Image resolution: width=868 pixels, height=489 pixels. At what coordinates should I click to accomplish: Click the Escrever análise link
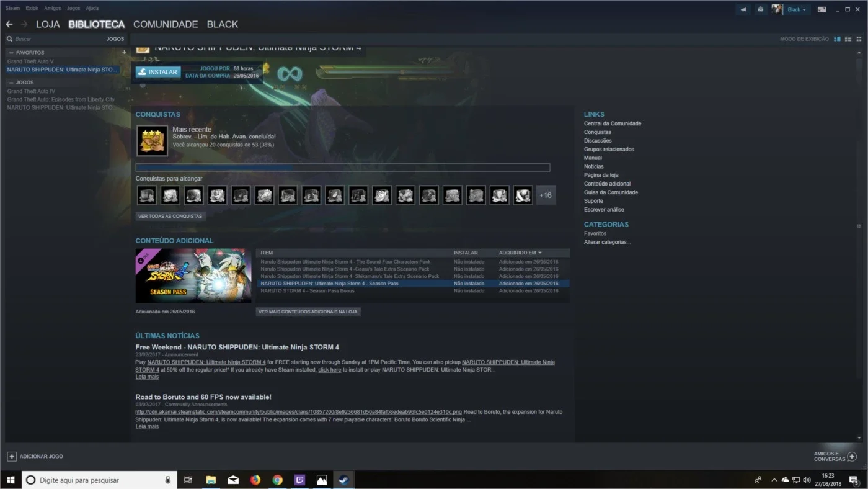tap(604, 210)
